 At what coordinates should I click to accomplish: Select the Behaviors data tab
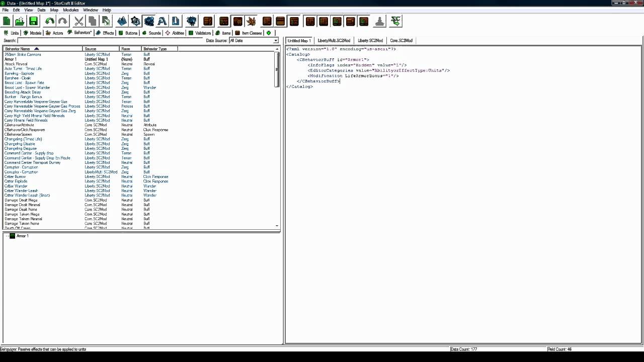pos(79,33)
